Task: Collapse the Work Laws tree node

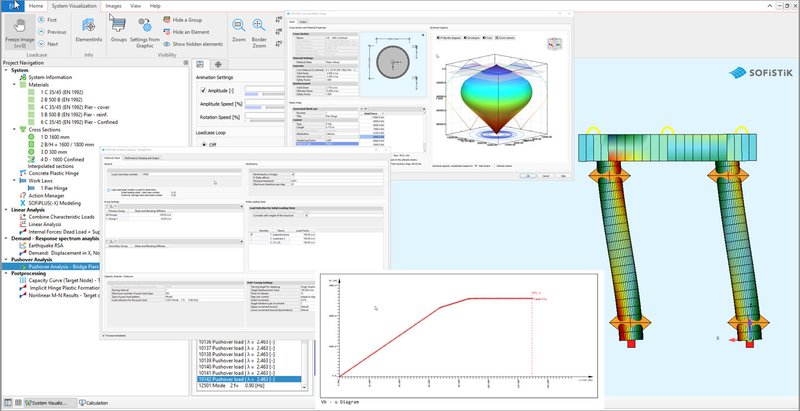Action: tap(15, 180)
